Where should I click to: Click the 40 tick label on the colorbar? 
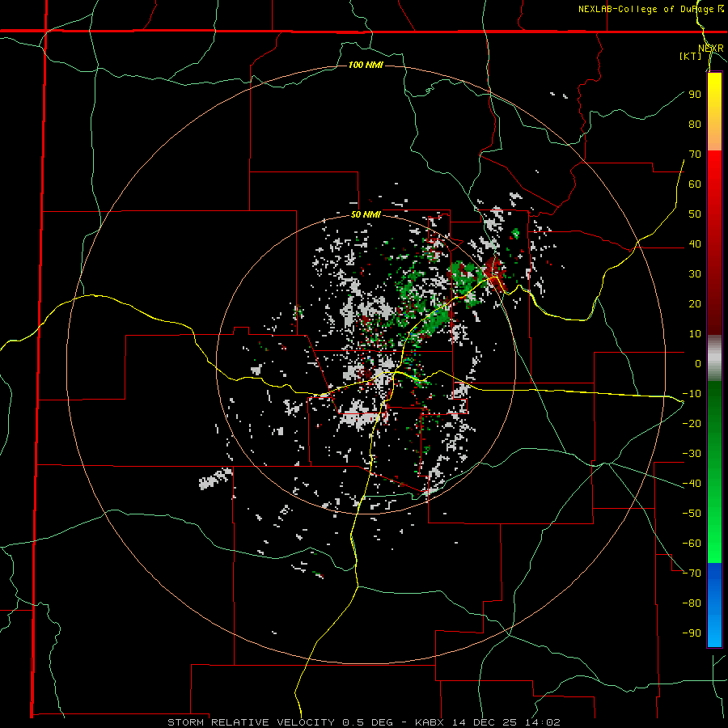(x=695, y=243)
